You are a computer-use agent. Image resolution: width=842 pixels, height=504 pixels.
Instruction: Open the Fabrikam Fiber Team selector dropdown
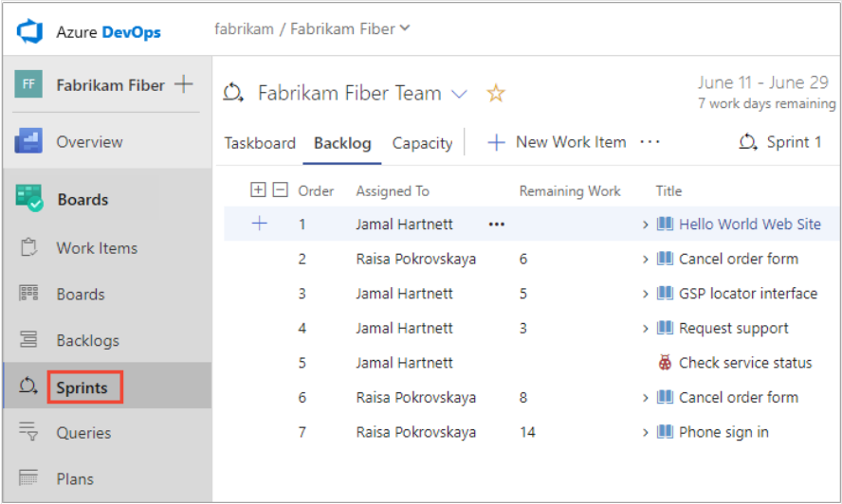[459, 94]
